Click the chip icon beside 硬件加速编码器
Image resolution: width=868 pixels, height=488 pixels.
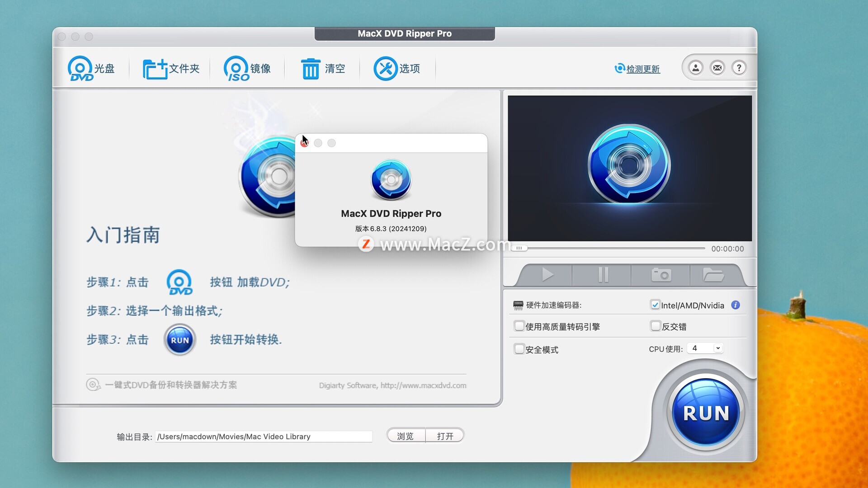(x=518, y=305)
